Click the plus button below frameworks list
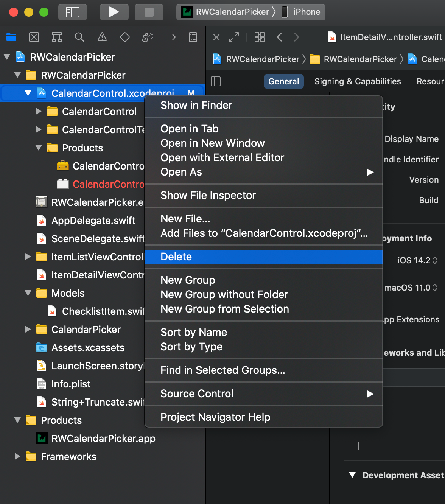Viewport: 445px width, 504px height. [x=358, y=446]
